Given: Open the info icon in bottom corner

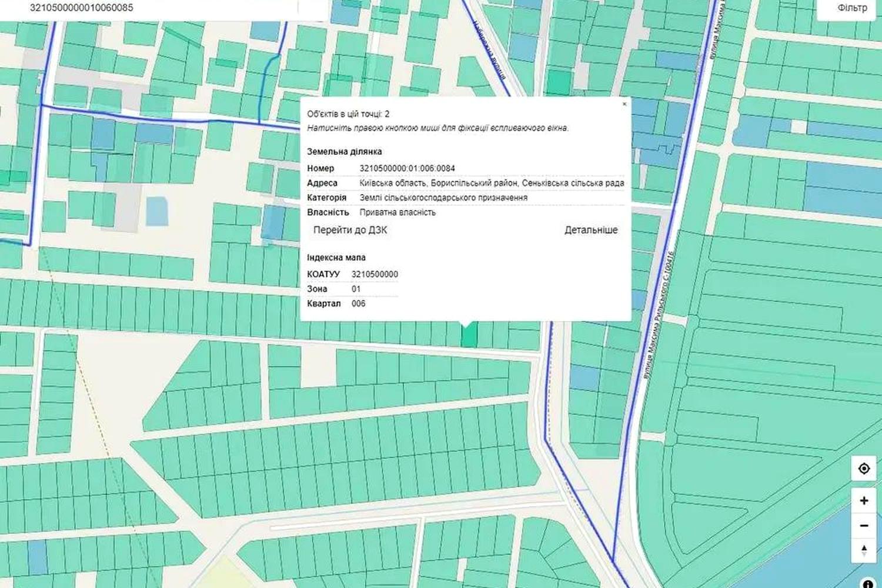Looking at the screenshot, I should 867,583.
